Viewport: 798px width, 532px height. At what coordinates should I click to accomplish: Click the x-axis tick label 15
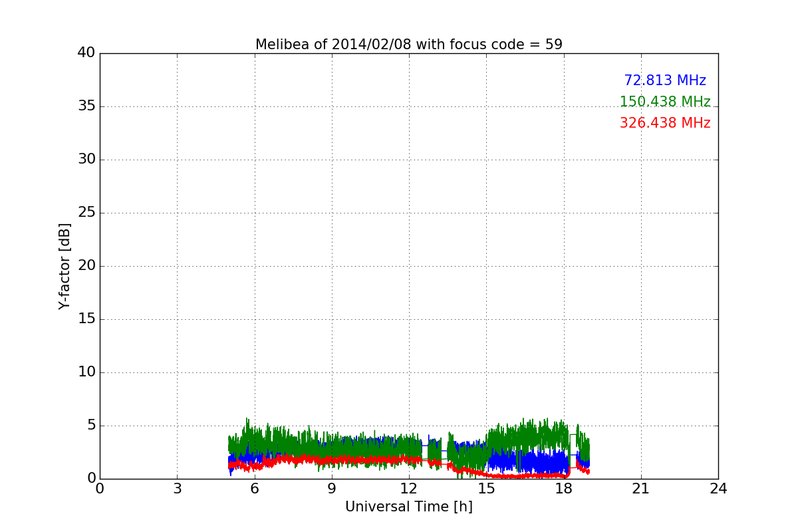(x=486, y=488)
